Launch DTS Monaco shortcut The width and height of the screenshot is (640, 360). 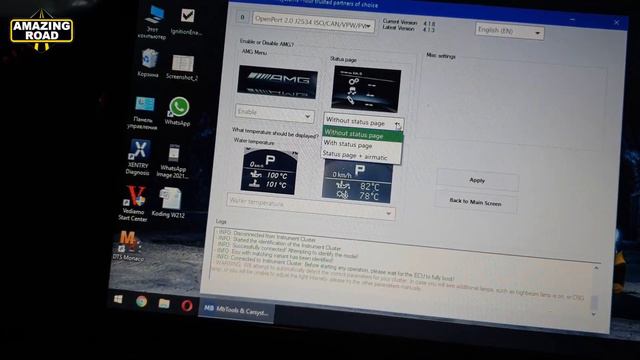click(128, 246)
